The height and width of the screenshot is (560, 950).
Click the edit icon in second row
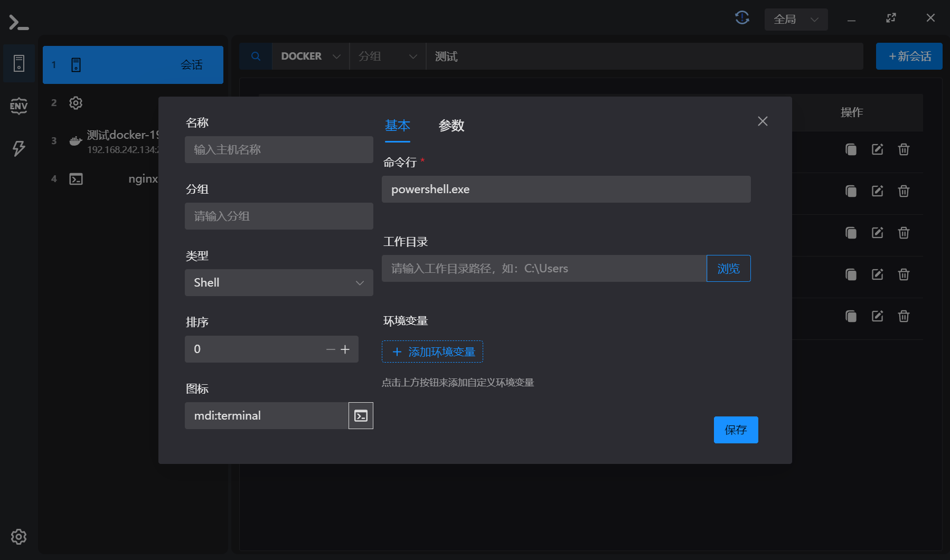(877, 191)
